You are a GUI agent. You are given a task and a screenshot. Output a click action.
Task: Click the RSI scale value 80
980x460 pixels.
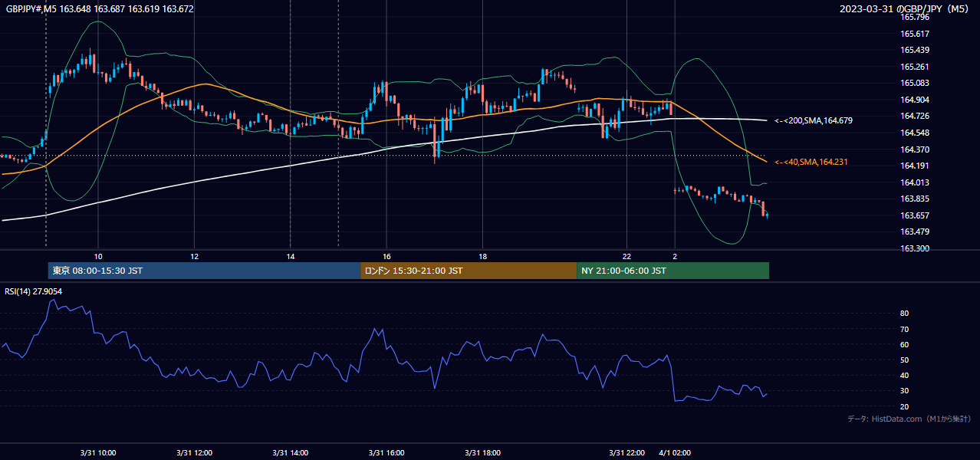tap(904, 314)
